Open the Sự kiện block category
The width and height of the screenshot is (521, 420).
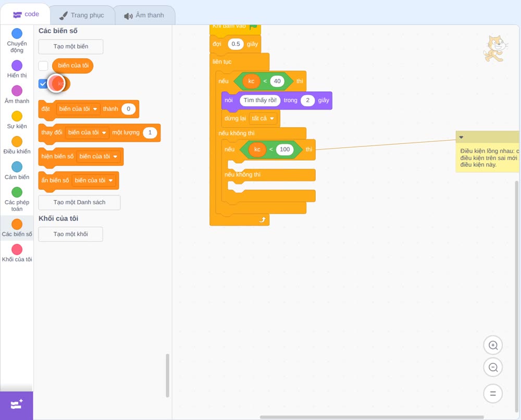click(17, 120)
